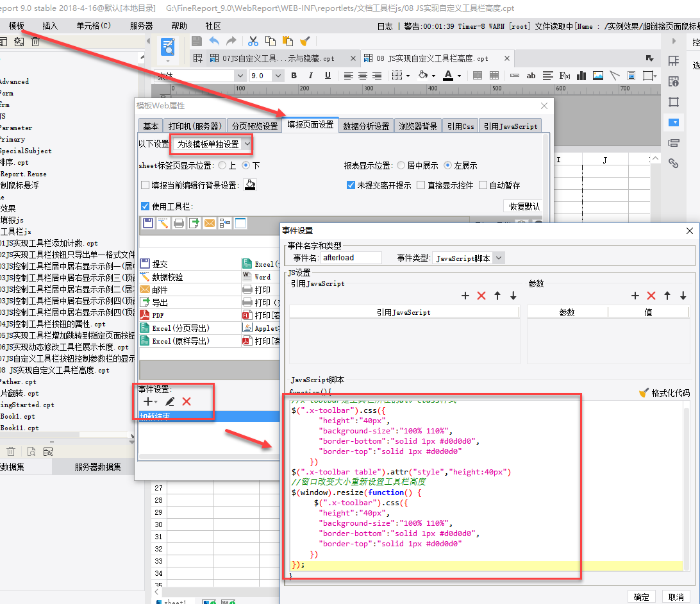Image resolution: width=700 pixels, height=604 pixels.
Task: Toggle bold text formatting
Action: point(294,76)
